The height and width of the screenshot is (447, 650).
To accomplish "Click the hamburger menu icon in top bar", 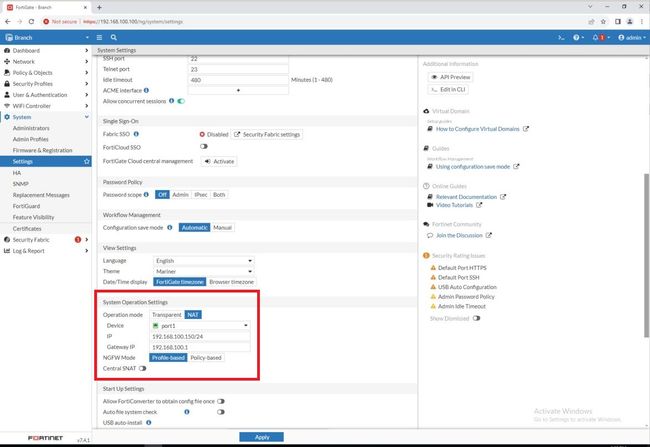I will [99, 38].
